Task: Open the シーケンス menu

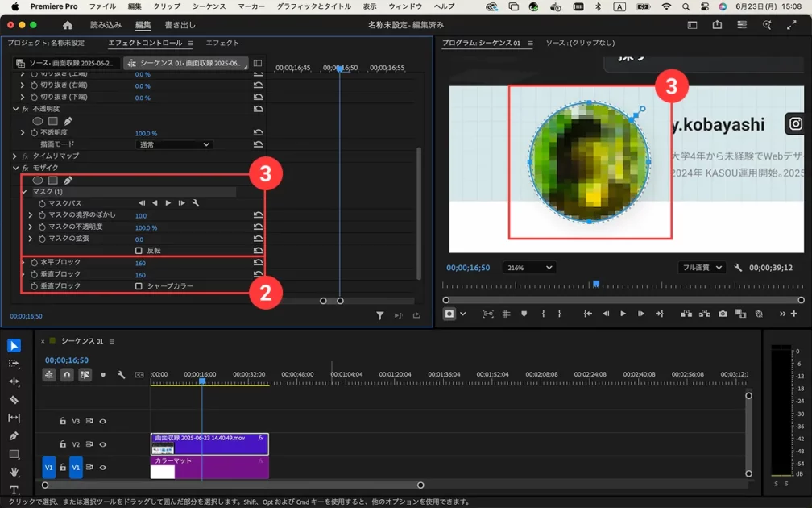Action: (x=209, y=6)
